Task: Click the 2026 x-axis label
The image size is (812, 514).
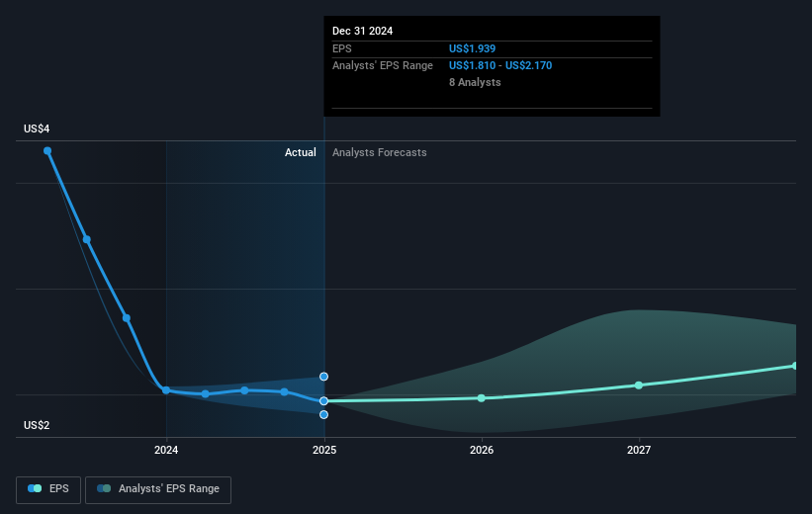Action: point(482,450)
